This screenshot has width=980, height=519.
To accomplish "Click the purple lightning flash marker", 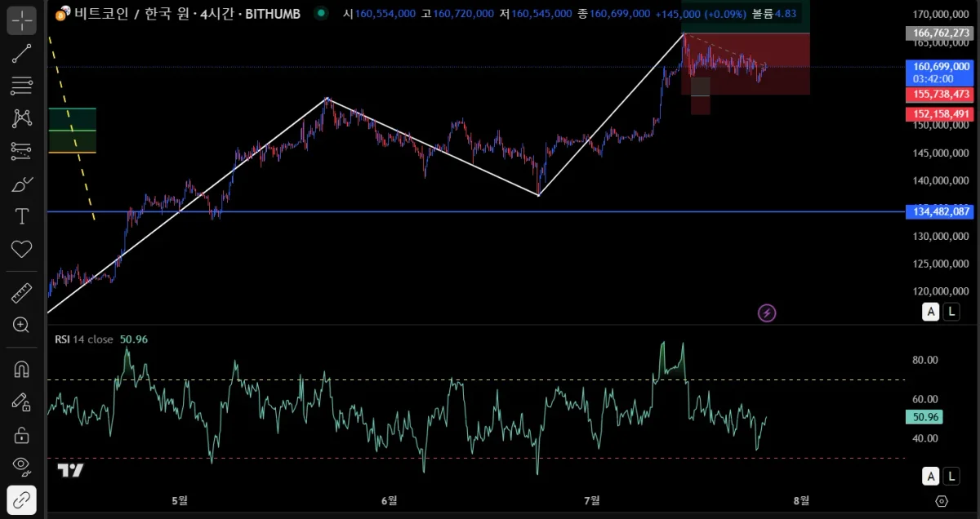I will [767, 313].
